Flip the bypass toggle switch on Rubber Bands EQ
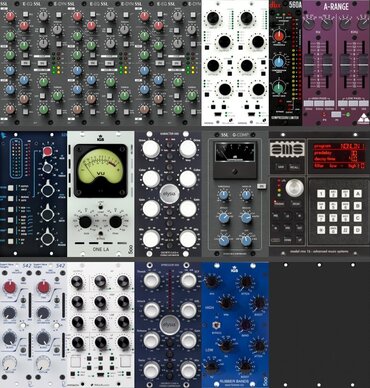Viewport: 370px width, 388px height. point(217,325)
